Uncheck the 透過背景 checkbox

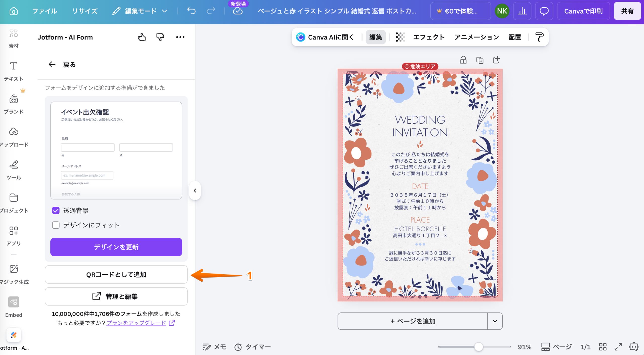56,210
